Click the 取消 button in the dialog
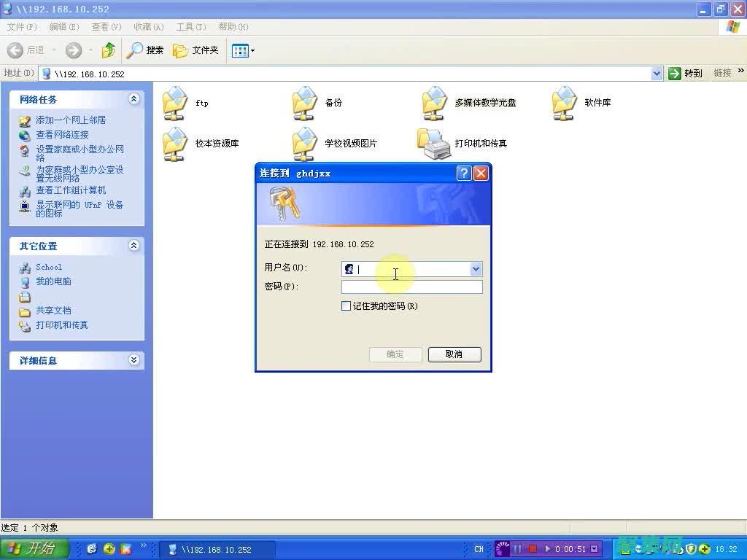747x560 pixels. pyautogui.click(x=454, y=354)
